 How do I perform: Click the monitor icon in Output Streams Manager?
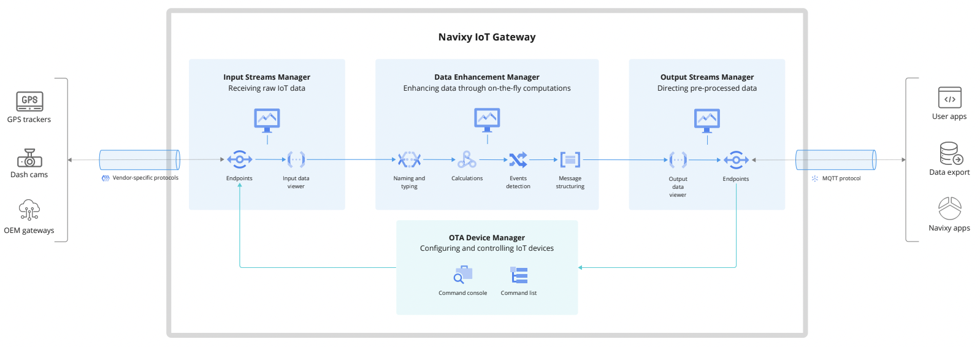point(707,120)
